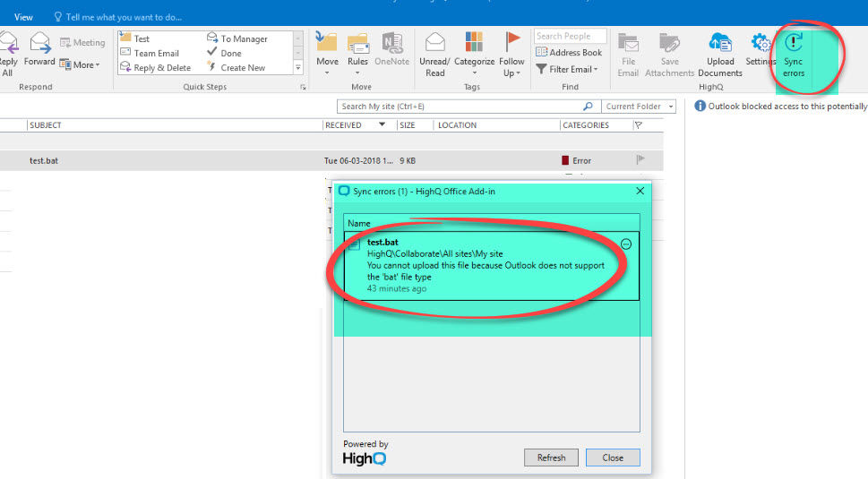Sort by the RECEIVED column arrow
The image size is (868, 479).
coord(382,124)
